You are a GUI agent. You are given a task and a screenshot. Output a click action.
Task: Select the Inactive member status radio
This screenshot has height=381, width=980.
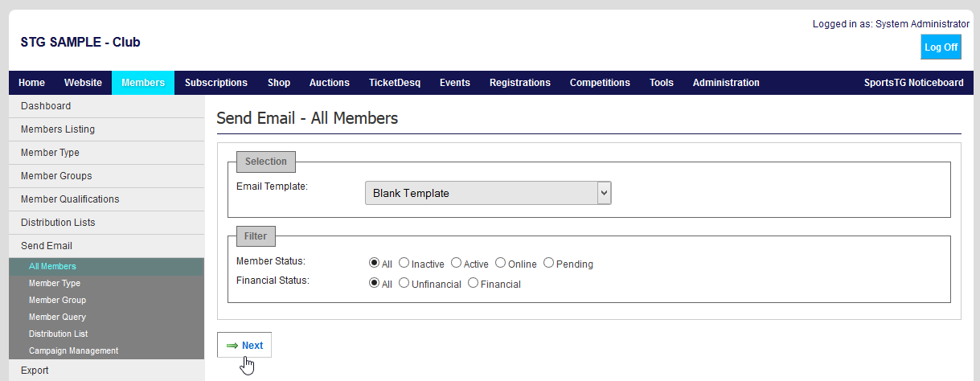404,263
